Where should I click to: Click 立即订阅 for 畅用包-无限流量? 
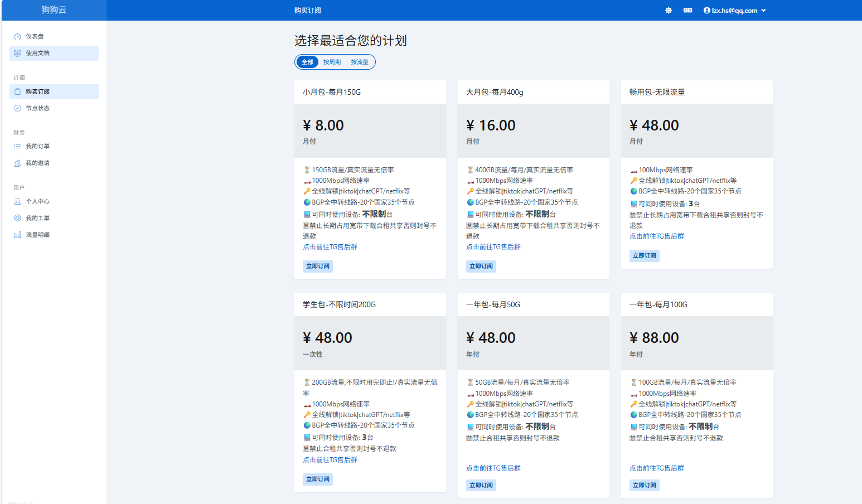click(x=645, y=256)
